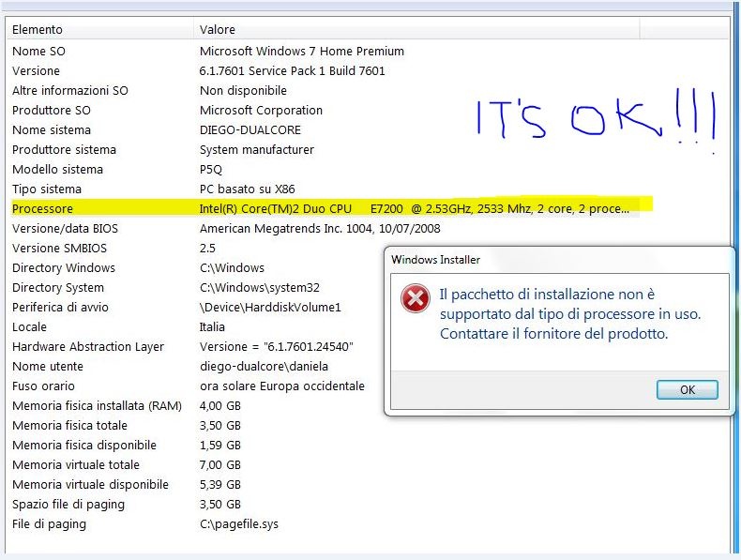Select the 'Microsoft Corporation' value
The height and width of the screenshot is (560, 741).
pos(261,111)
